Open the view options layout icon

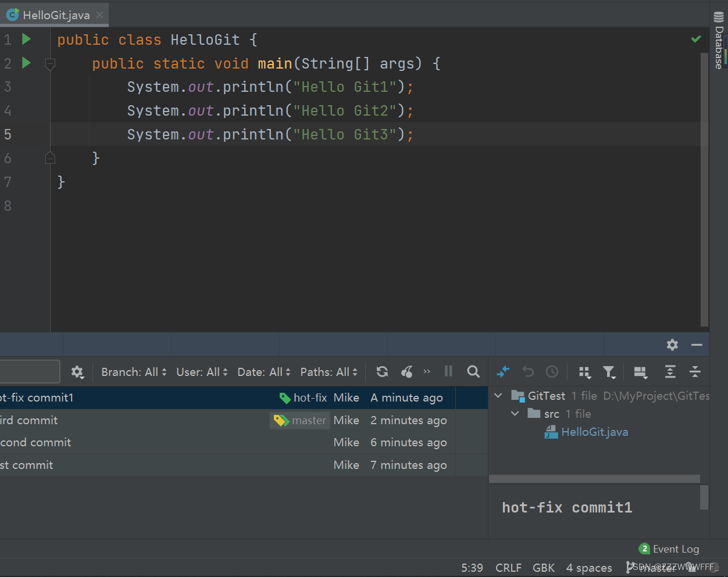640,372
